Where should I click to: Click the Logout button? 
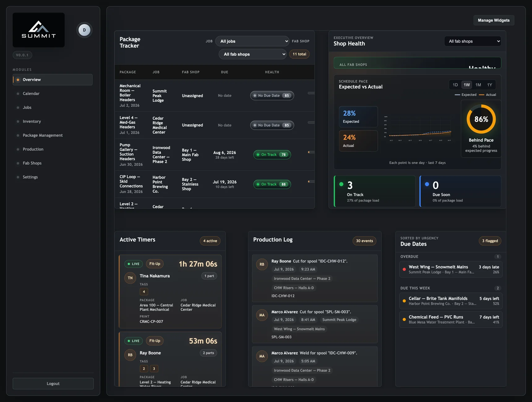point(53,383)
